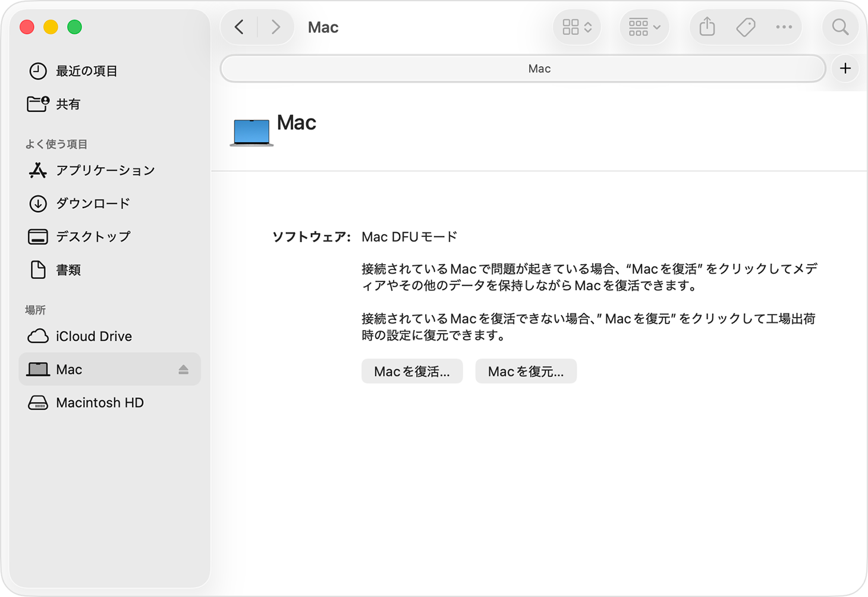The width and height of the screenshot is (868, 597).
Task: Select Macintosh HD in the sidebar
Action: [99, 403]
